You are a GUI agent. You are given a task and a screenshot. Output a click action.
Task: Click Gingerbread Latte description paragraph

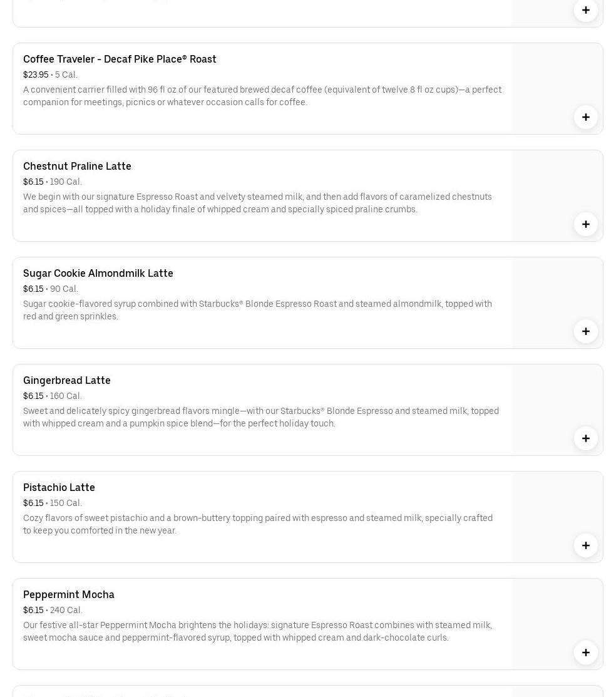[260, 417]
